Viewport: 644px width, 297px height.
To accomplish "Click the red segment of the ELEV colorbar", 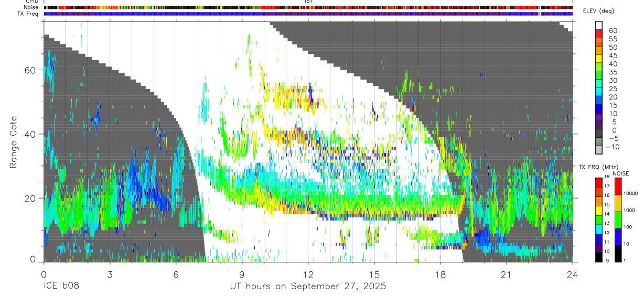I will click(x=599, y=34).
